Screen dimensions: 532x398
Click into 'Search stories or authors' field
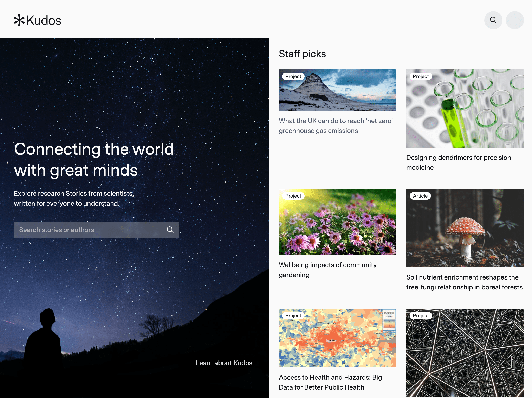[89, 230]
